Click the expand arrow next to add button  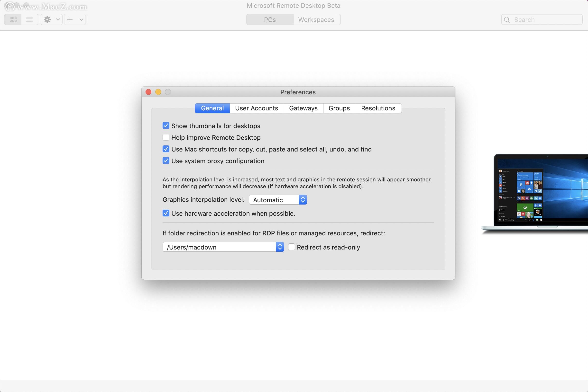click(80, 19)
